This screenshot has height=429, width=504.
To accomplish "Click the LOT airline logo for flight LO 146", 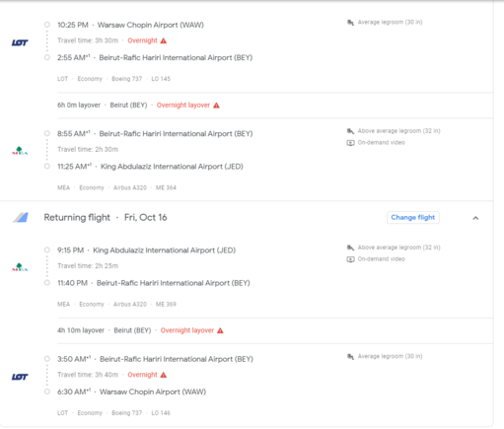I will [x=20, y=377].
